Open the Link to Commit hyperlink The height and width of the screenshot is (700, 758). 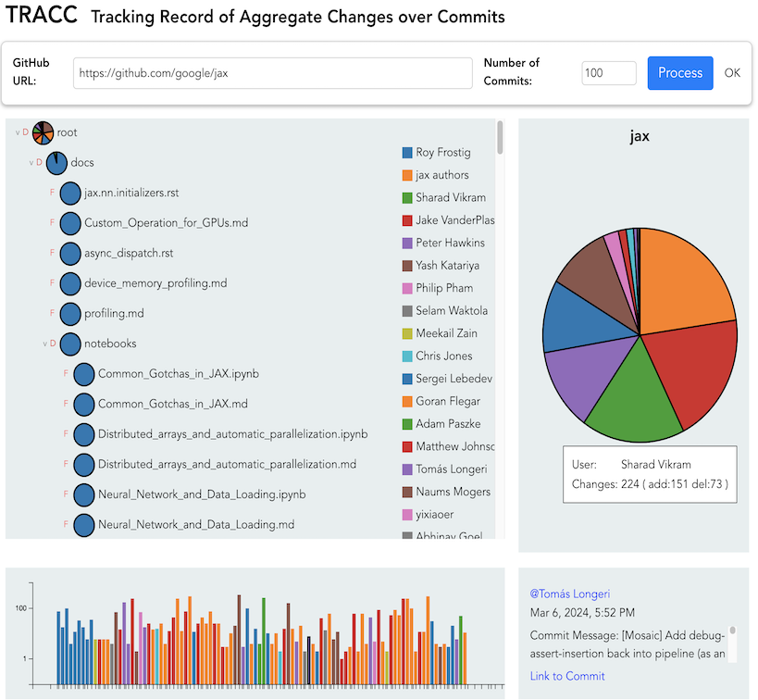click(x=566, y=676)
